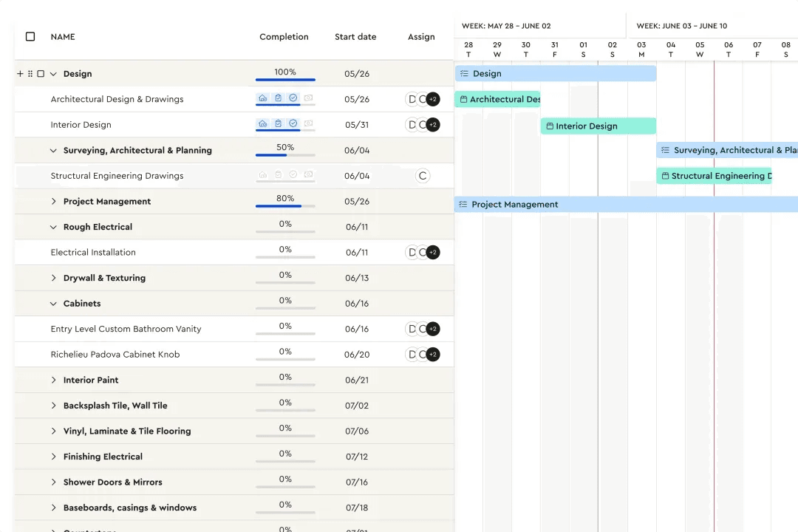The height and width of the screenshot is (532, 798).
Task: Click the approval badge icon on Architectural Design row
Action: tap(293, 98)
